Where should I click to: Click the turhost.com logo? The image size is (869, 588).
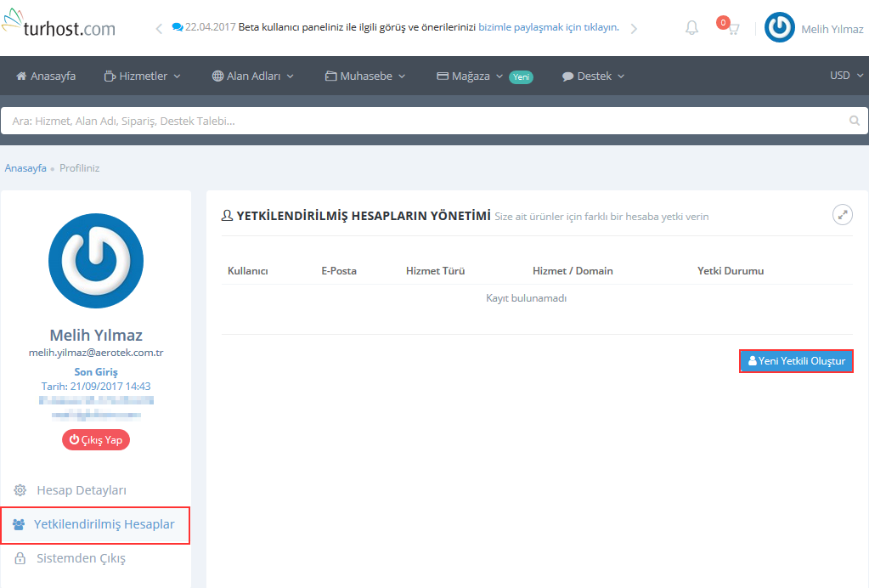pos(59,27)
